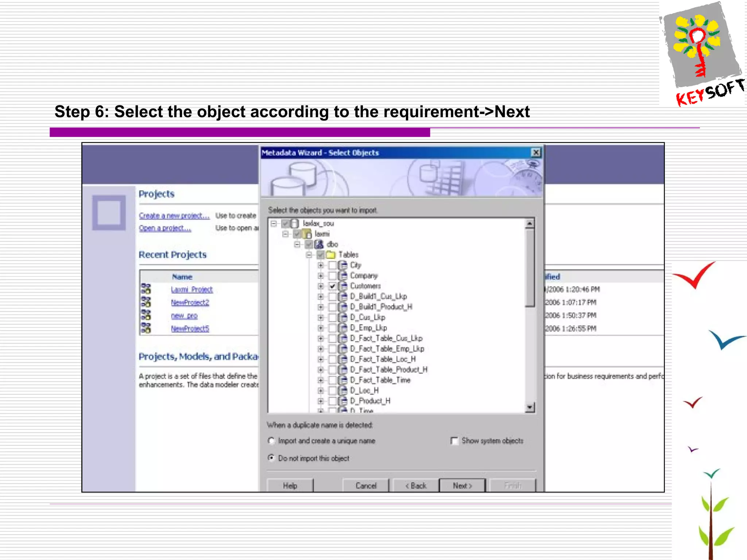Select the D_Fact_Table_Product_H tree row
This screenshot has width=747, height=560.
pos(388,370)
